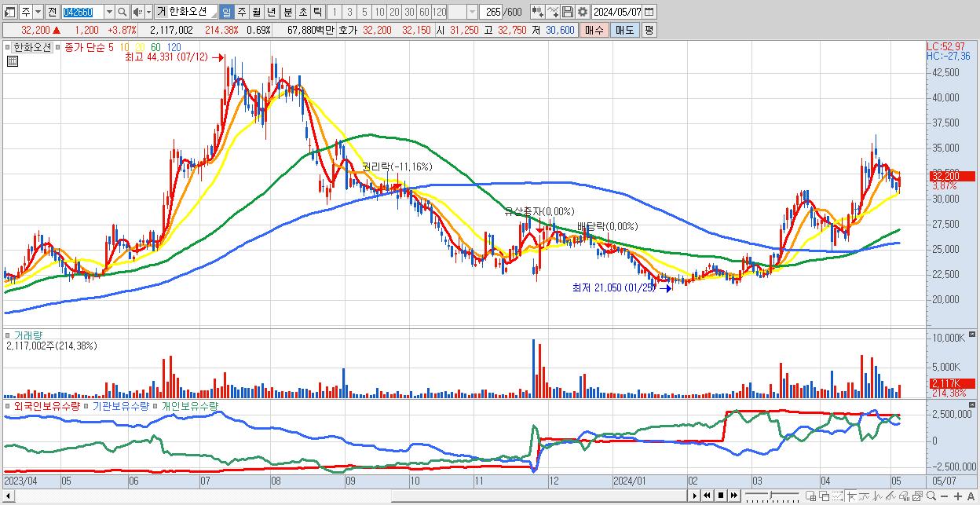The height and width of the screenshot is (505, 980).
Task: Click the 개인보유수량 legend label
Action: (x=189, y=406)
